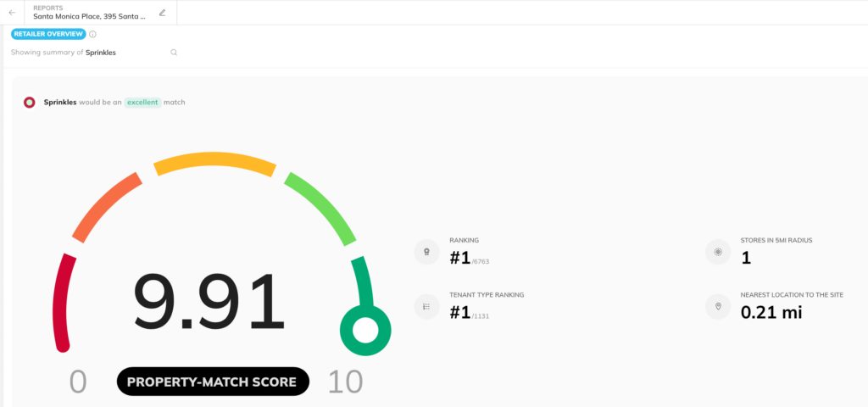The width and height of the screenshot is (868, 407).
Task: Click the Tenant Type Ranking value #1 /1131
Action: [x=470, y=313]
